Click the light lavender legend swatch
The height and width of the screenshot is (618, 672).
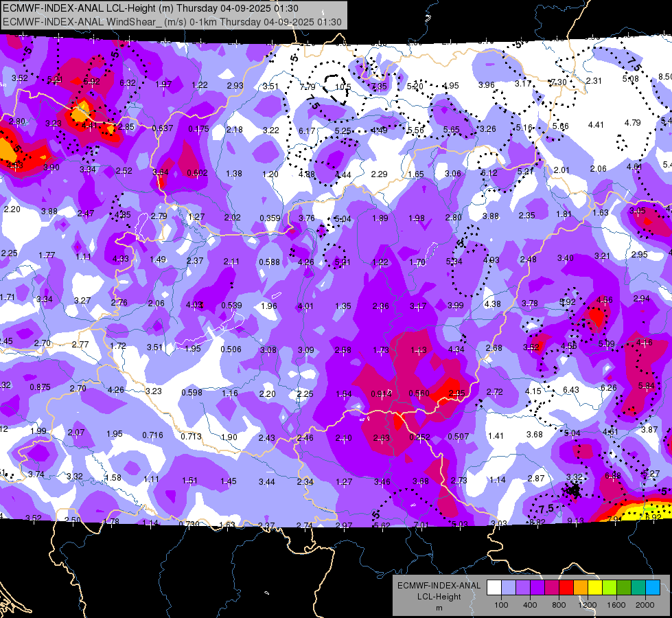point(509,588)
